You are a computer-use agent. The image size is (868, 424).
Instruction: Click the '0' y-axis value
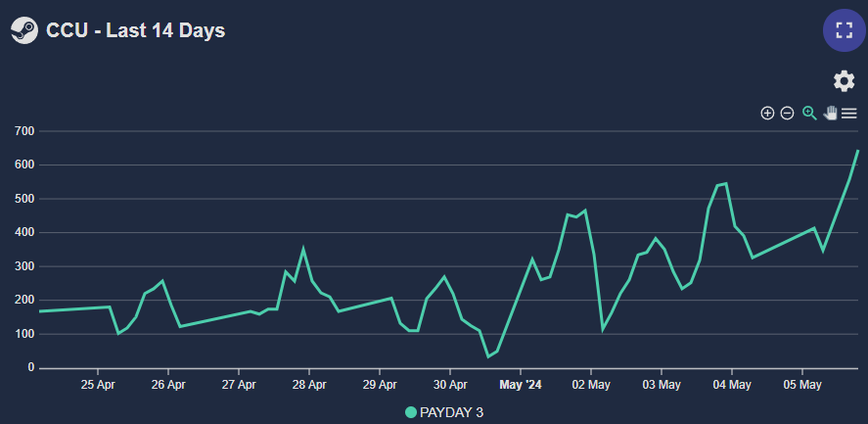[31, 368]
